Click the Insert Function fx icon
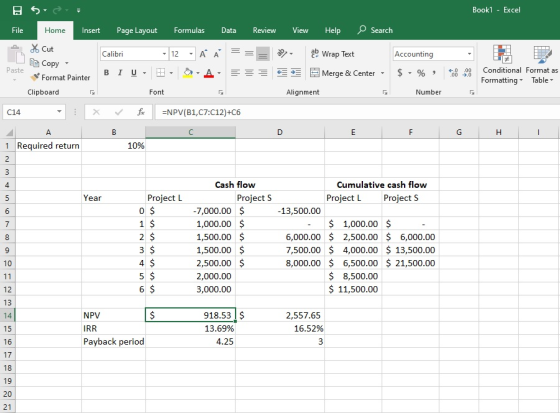The height and width of the screenshot is (413, 560). [141, 112]
